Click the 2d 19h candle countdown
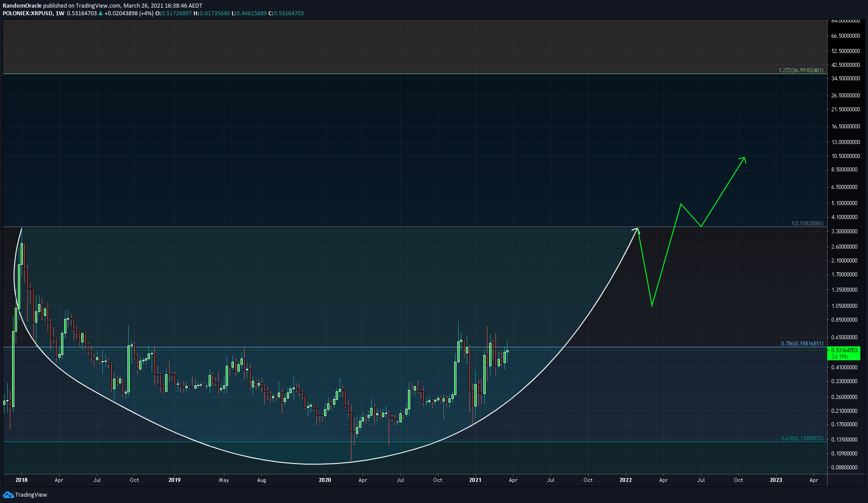This screenshot has height=503, width=868. coord(839,357)
